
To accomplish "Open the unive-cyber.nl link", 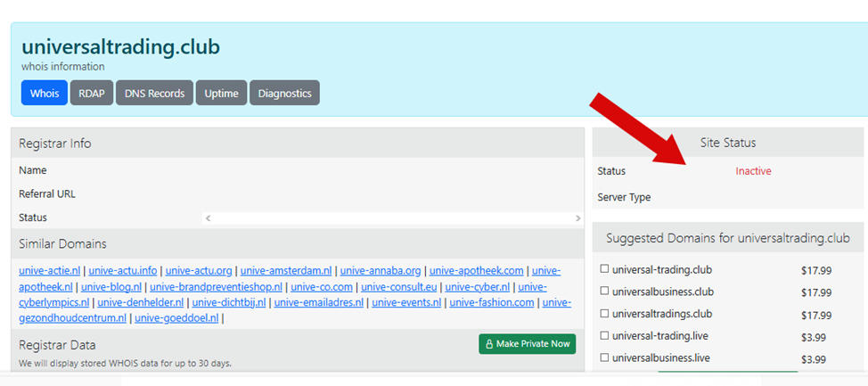I will click(478, 287).
